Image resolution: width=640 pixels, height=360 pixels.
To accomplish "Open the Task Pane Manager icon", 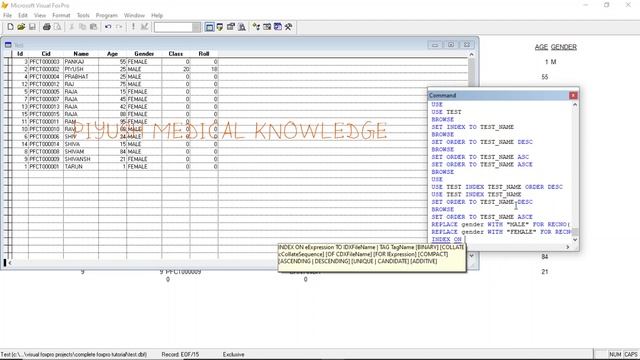I will pos(278,27).
